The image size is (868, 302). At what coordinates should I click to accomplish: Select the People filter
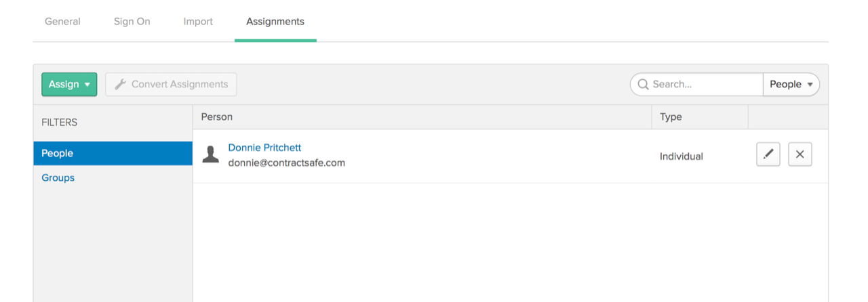click(x=113, y=153)
